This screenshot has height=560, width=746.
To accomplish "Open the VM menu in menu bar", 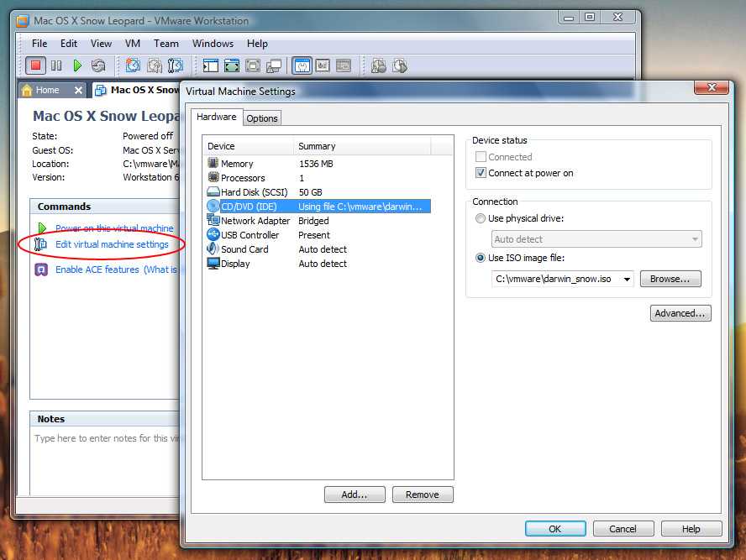I will (133, 44).
